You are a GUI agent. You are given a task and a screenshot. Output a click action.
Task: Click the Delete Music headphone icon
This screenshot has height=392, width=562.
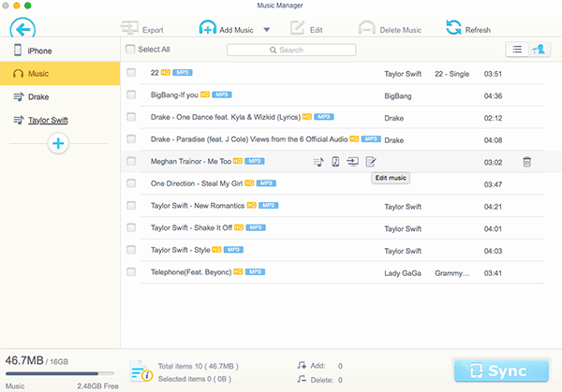click(x=366, y=28)
